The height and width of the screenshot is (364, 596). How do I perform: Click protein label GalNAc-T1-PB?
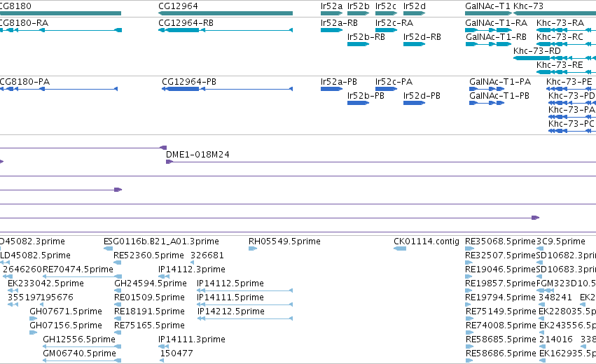[499, 96]
